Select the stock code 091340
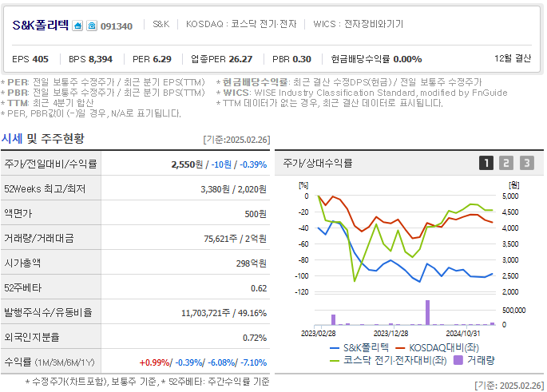547x392 pixels. pos(117,26)
